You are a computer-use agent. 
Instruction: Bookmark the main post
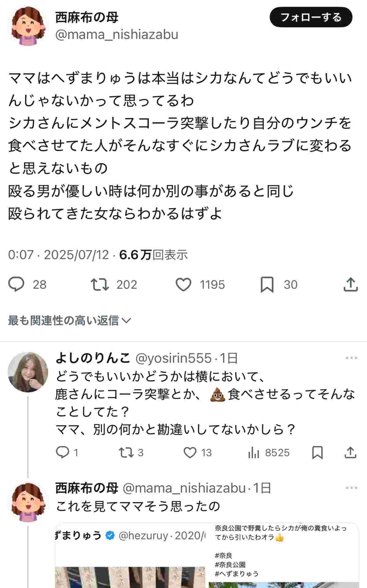267,285
